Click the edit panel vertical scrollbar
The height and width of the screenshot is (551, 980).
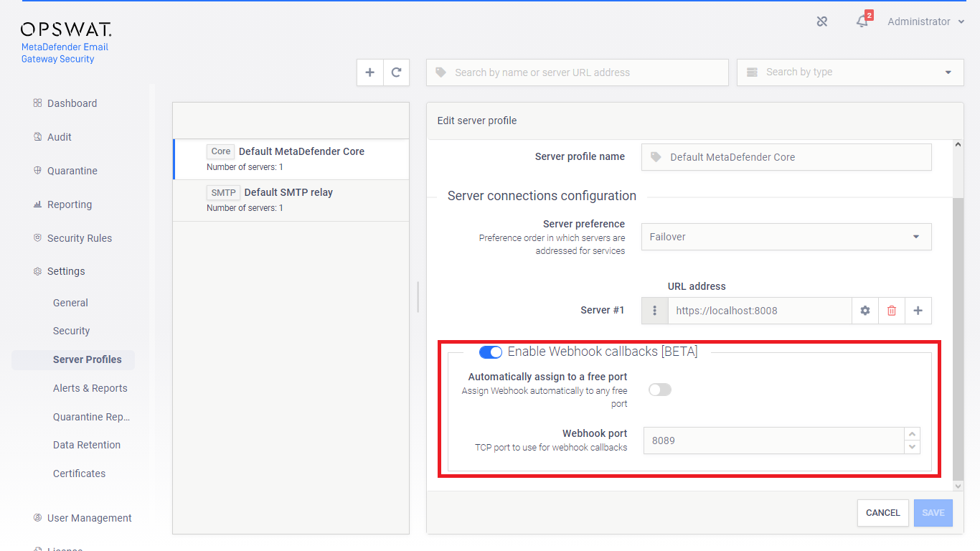coord(958,339)
